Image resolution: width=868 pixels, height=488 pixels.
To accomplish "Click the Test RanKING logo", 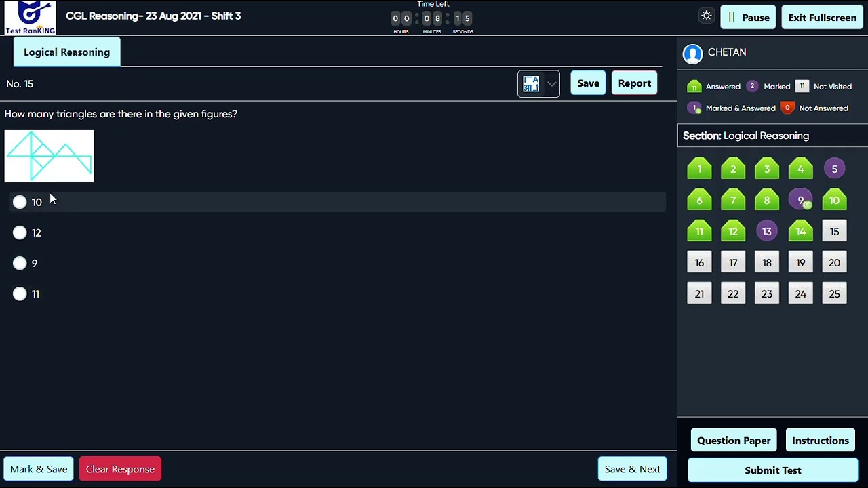I will (x=31, y=18).
